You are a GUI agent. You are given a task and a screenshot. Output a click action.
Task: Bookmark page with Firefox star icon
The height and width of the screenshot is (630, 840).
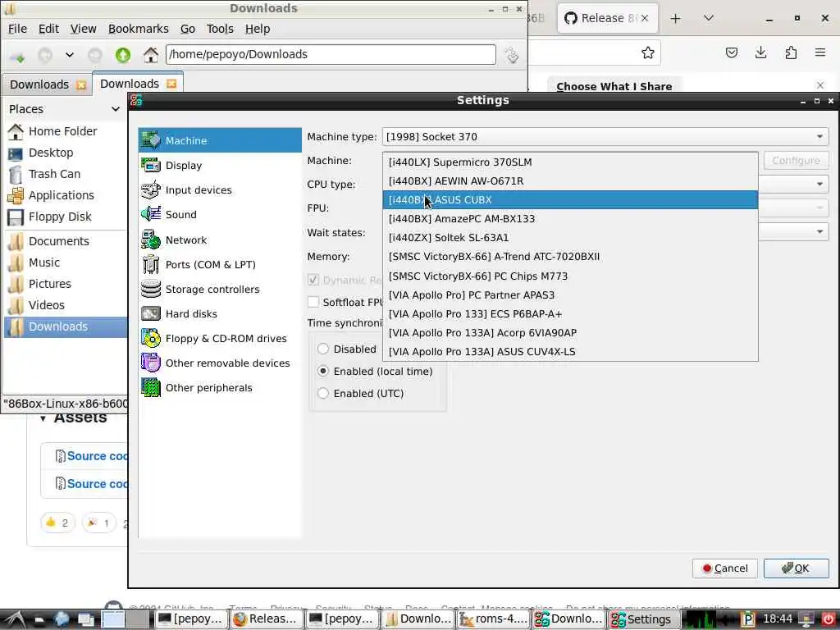648,52
